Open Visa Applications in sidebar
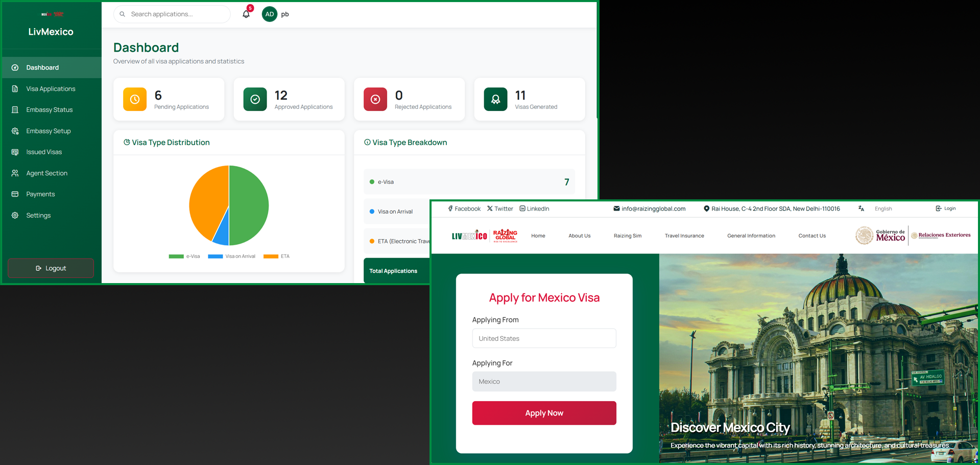This screenshot has height=465, width=980. pyautogui.click(x=51, y=89)
